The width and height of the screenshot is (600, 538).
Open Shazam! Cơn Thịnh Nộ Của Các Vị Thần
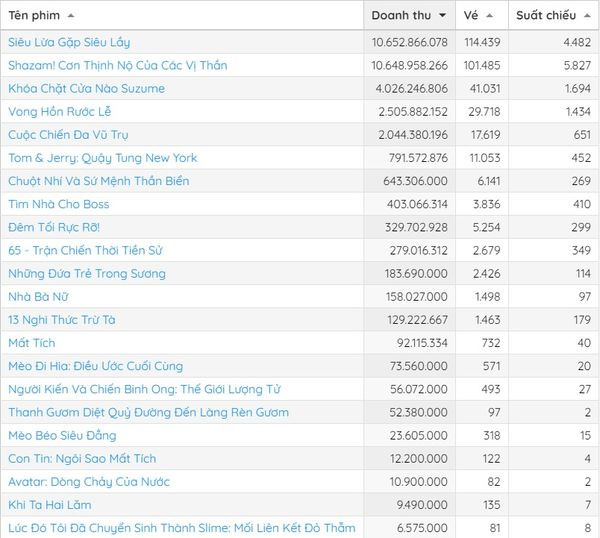click(x=117, y=65)
